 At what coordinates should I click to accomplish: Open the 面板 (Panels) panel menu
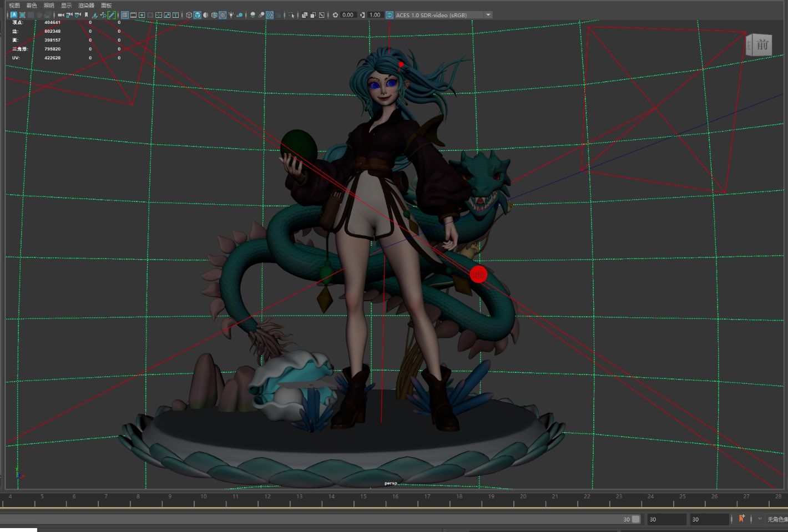click(x=106, y=5)
